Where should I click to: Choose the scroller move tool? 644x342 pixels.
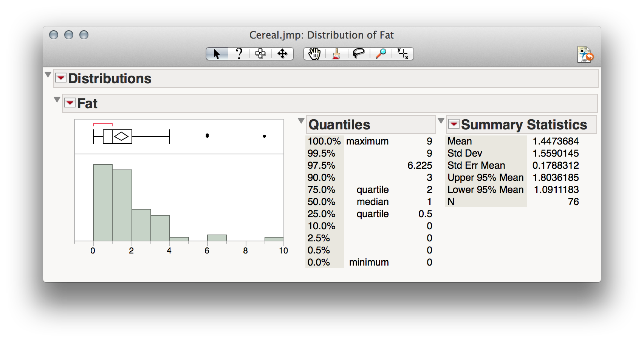282,54
